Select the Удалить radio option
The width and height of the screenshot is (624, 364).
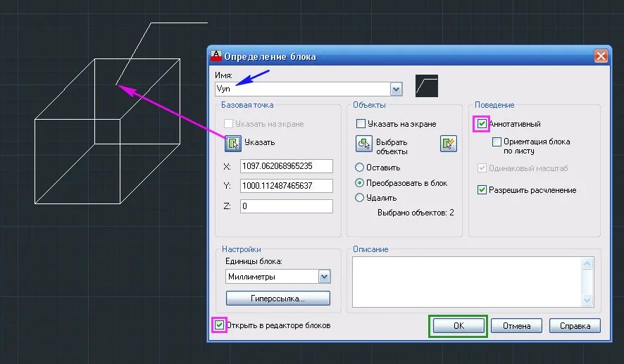(359, 198)
